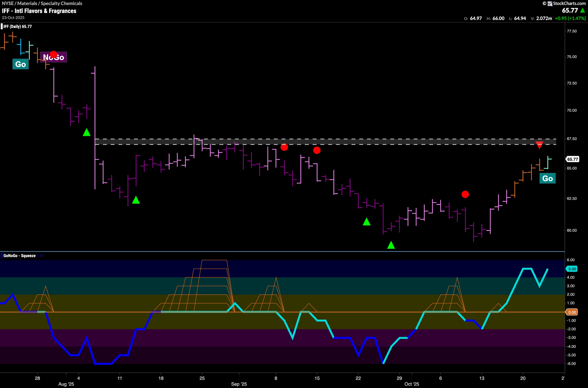588x388 pixels.
Task: Click the red dot marker near the September 15 candles
Action: 317,150
